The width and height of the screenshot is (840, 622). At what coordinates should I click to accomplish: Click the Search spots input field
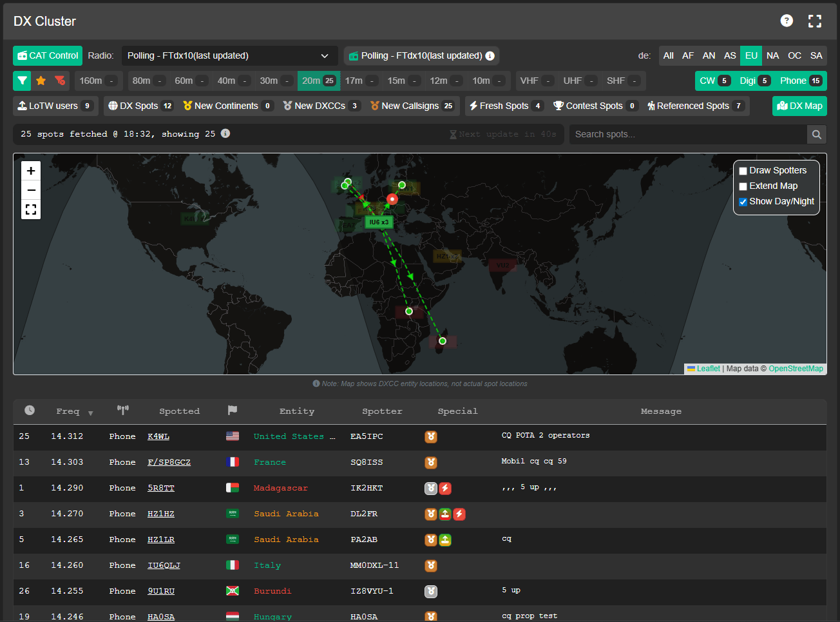tap(688, 134)
